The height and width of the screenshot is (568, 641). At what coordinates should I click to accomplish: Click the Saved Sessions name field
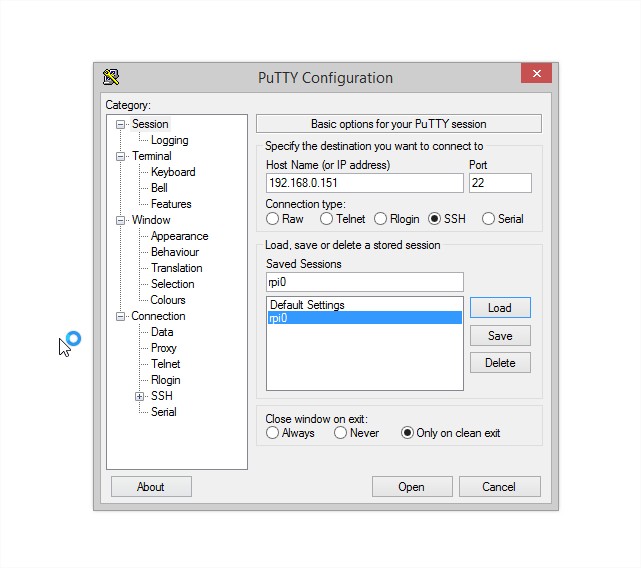(365, 282)
